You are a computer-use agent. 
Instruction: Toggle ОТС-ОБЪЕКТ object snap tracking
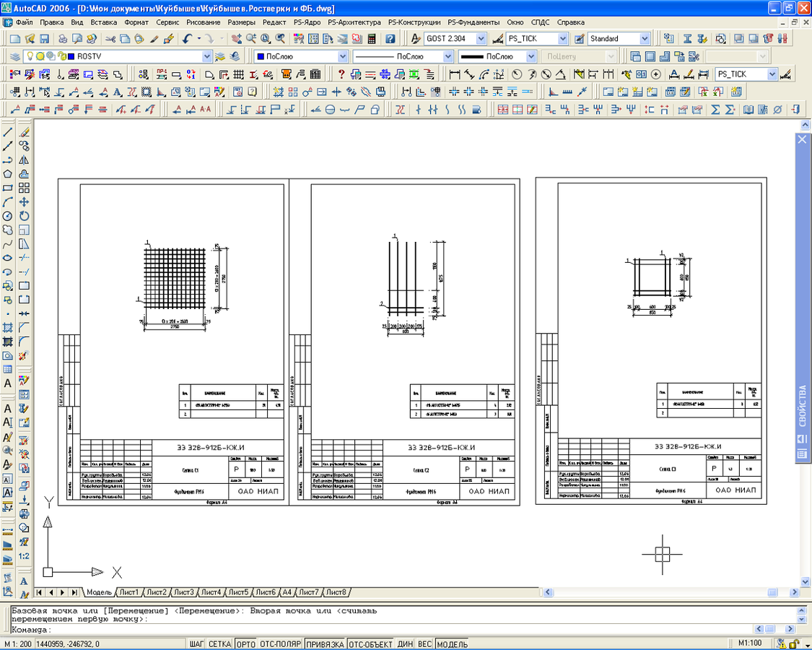(x=370, y=643)
